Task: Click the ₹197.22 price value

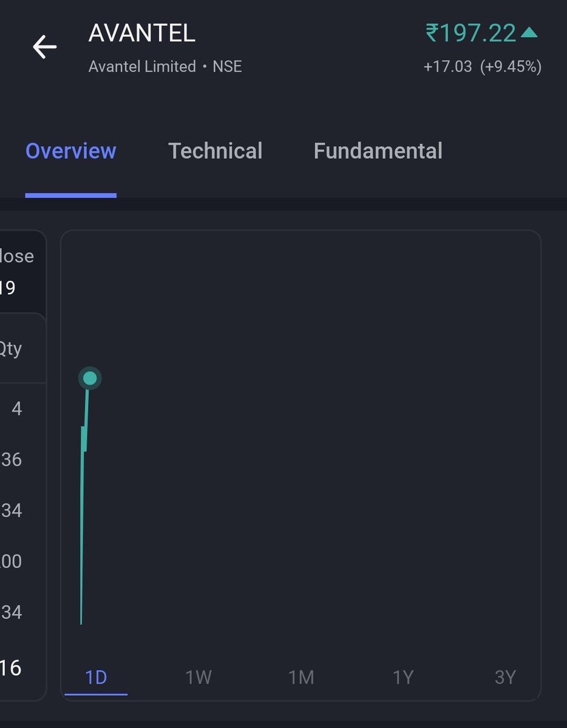Action: [x=470, y=33]
